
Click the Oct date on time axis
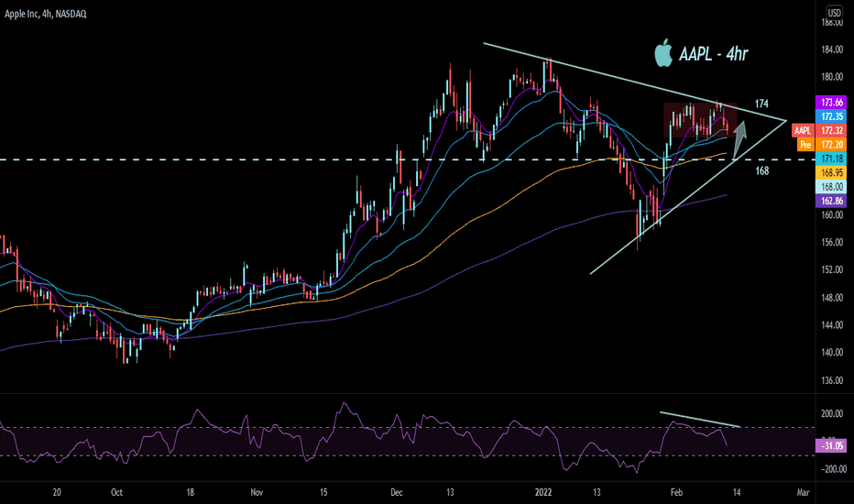[116, 493]
